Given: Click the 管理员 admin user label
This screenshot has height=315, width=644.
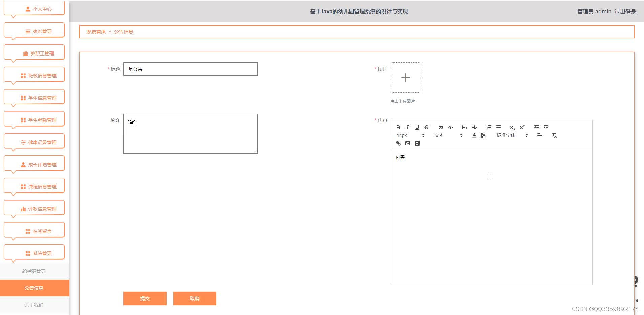Looking at the screenshot, I should [594, 11].
